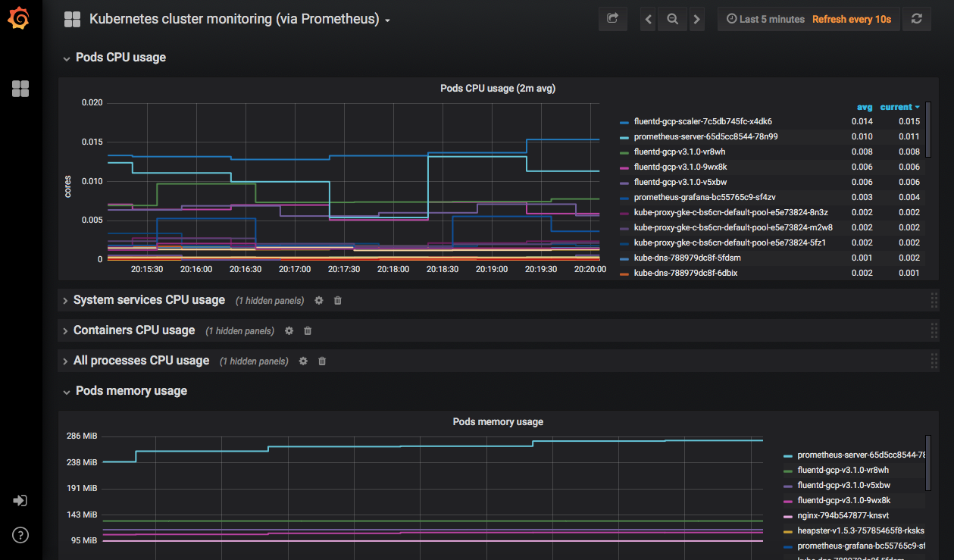Viewport: 954px width, 560px height.
Task: Zoom out the time range
Action: click(672, 20)
